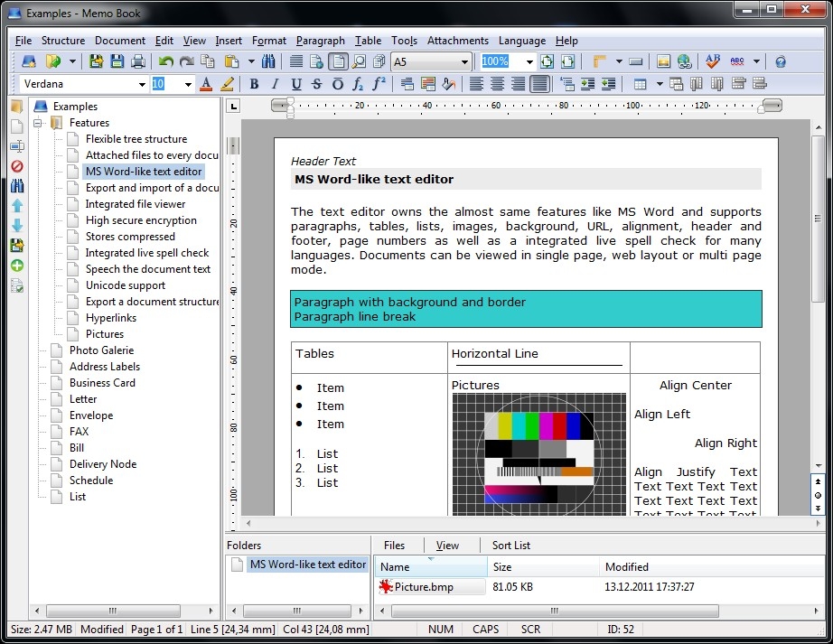Open the Paste options dropdown arrow
This screenshot has height=644, width=833.
tap(251, 61)
